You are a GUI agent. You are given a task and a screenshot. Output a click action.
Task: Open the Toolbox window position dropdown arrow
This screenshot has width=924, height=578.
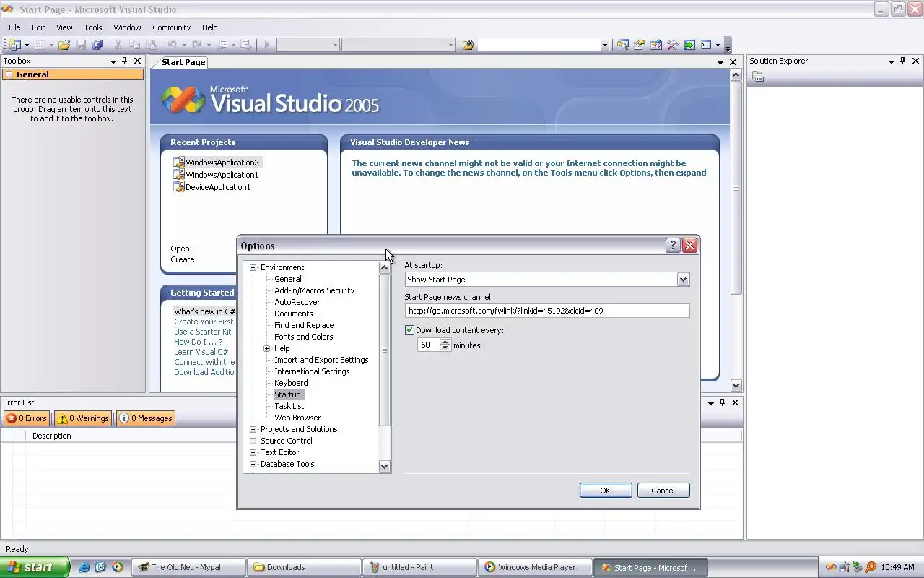pyautogui.click(x=113, y=61)
